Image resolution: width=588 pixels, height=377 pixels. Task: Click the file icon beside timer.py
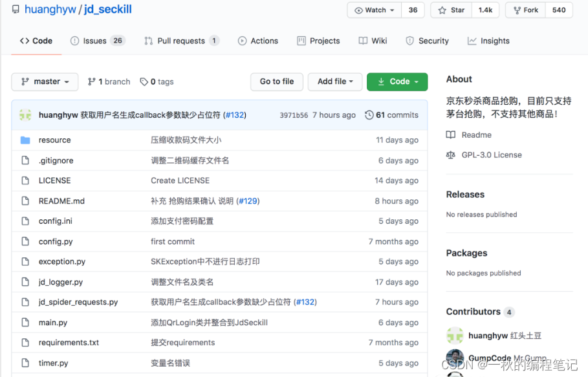point(25,363)
